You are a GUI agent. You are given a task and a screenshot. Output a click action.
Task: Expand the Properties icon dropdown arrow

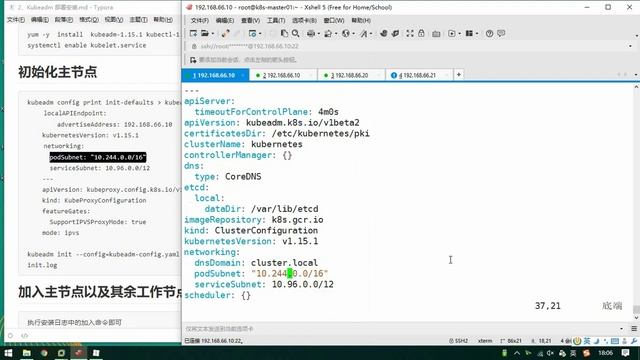pyautogui.click(x=260, y=34)
